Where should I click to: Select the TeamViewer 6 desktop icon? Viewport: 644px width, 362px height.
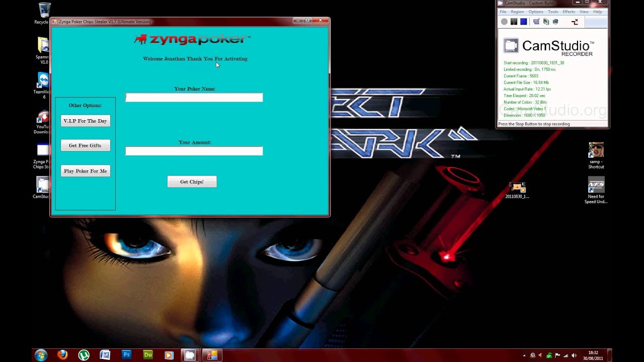(x=43, y=85)
